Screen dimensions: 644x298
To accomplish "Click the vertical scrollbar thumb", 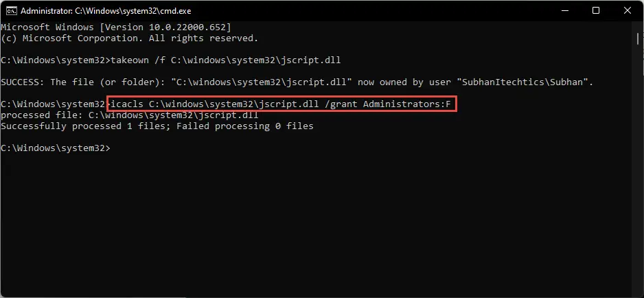I will coord(638,39).
